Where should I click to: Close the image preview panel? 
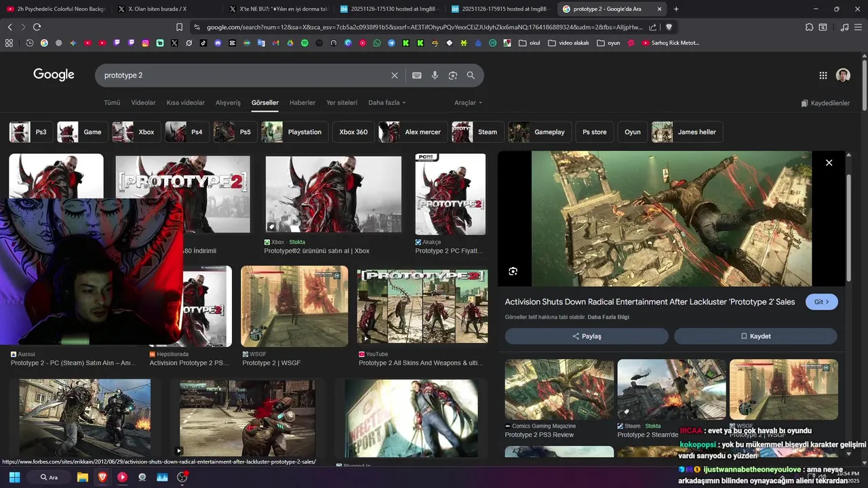pos(829,163)
